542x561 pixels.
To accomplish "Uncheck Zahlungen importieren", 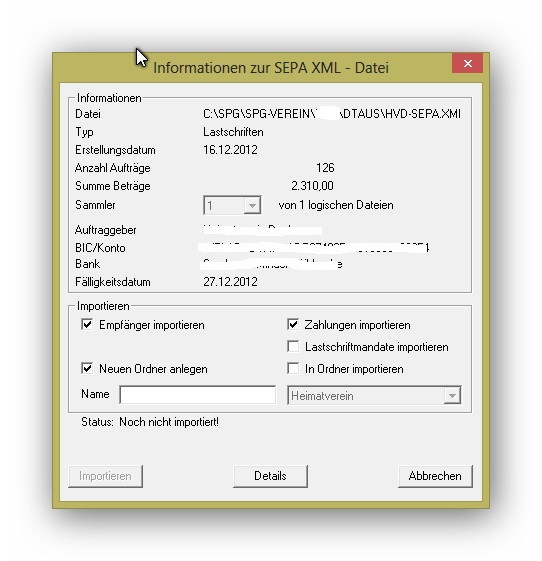I will click(x=293, y=325).
